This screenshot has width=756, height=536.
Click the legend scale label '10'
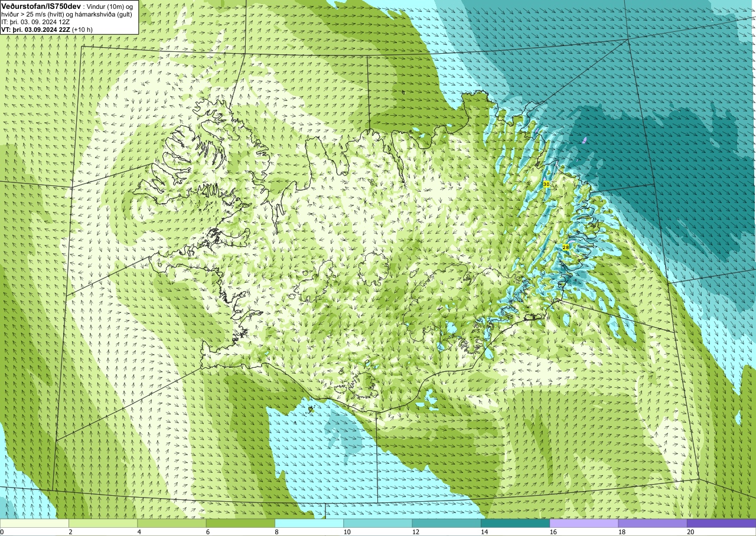[x=347, y=532]
